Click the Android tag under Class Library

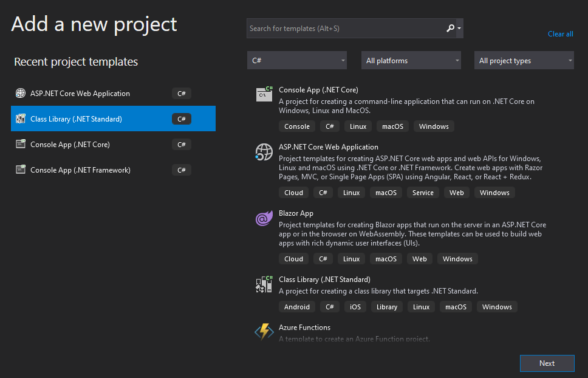(297, 307)
